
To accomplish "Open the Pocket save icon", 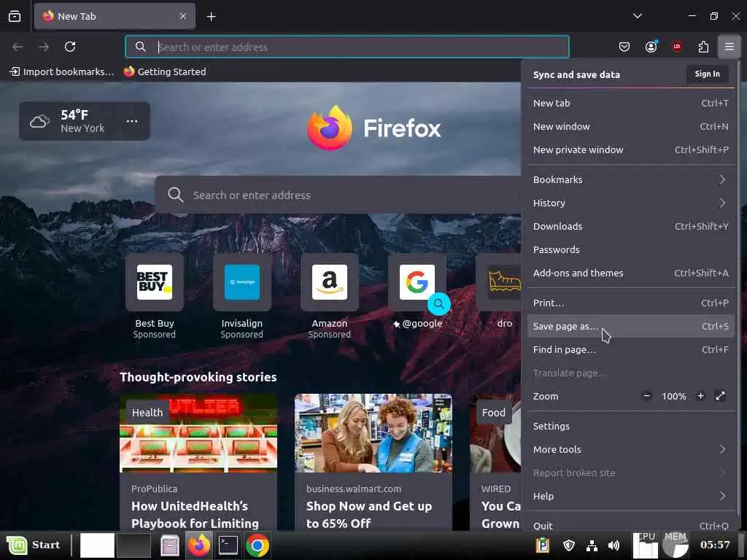I will 624,47.
